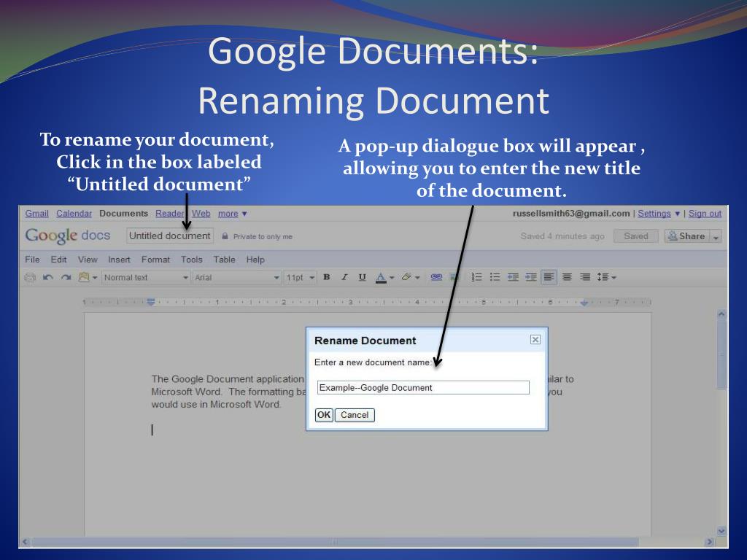Image resolution: width=747 pixels, height=560 pixels.
Task: Click the vertical scrollbar up arrow
Action: click(721, 314)
